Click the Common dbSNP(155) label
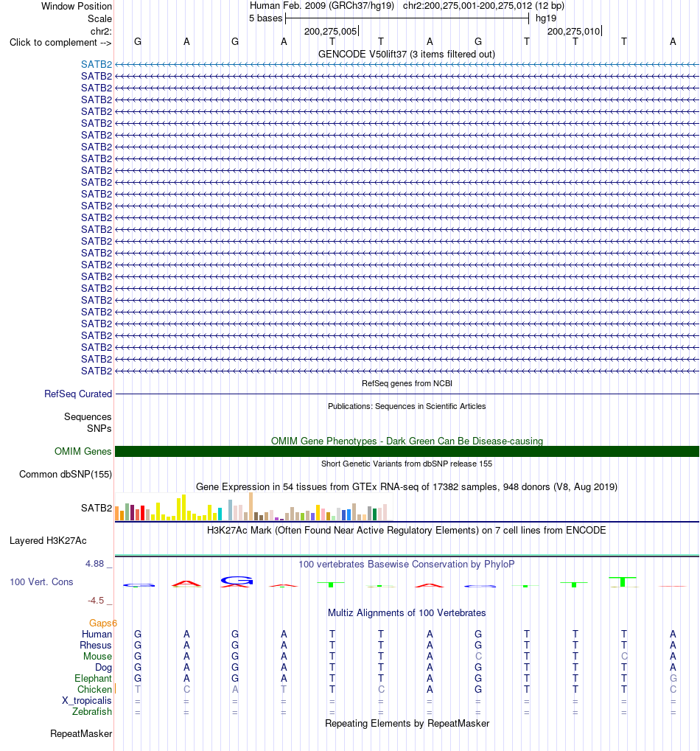The image size is (700, 751). (66, 474)
